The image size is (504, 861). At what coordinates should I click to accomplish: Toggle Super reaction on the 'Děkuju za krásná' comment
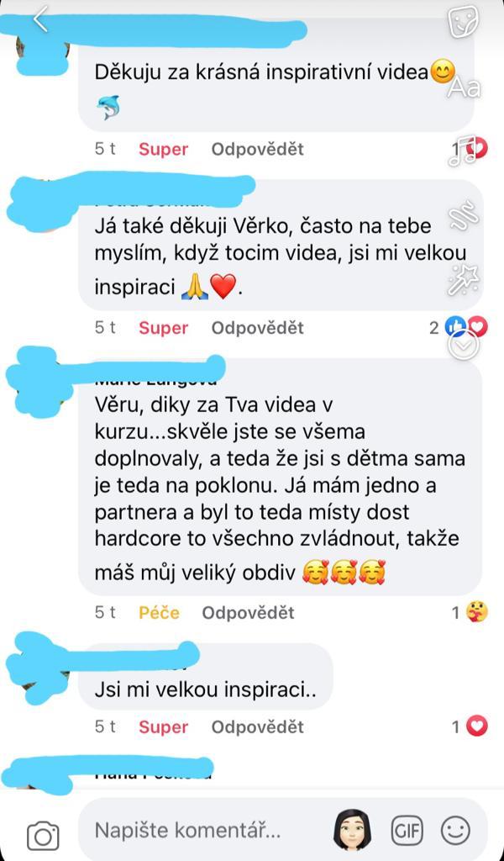click(164, 150)
